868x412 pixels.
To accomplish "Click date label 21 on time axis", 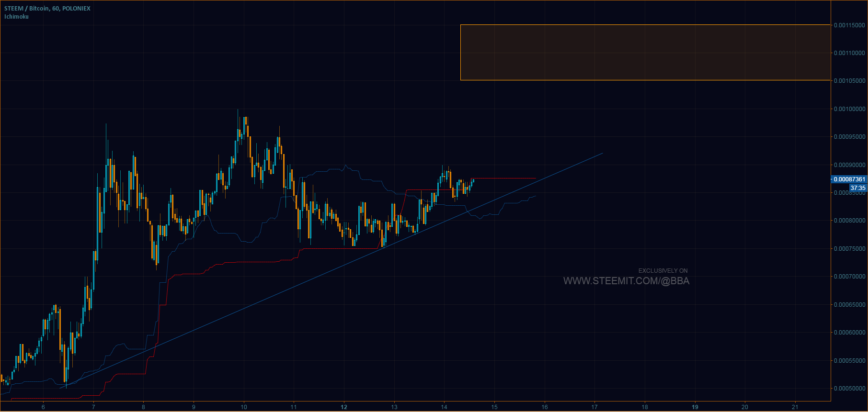I will click(795, 407).
